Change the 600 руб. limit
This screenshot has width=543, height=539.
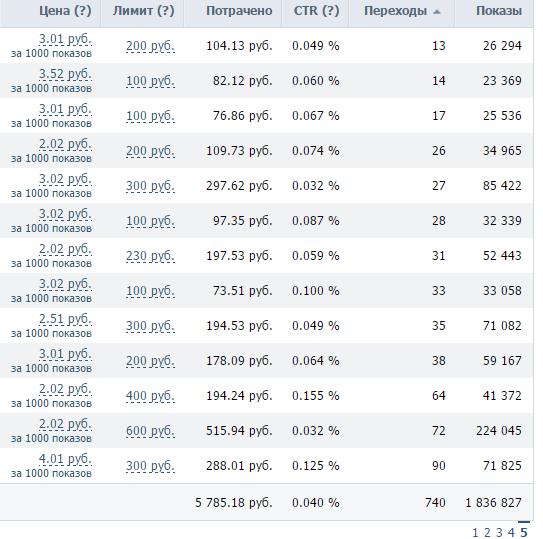pos(150,431)
